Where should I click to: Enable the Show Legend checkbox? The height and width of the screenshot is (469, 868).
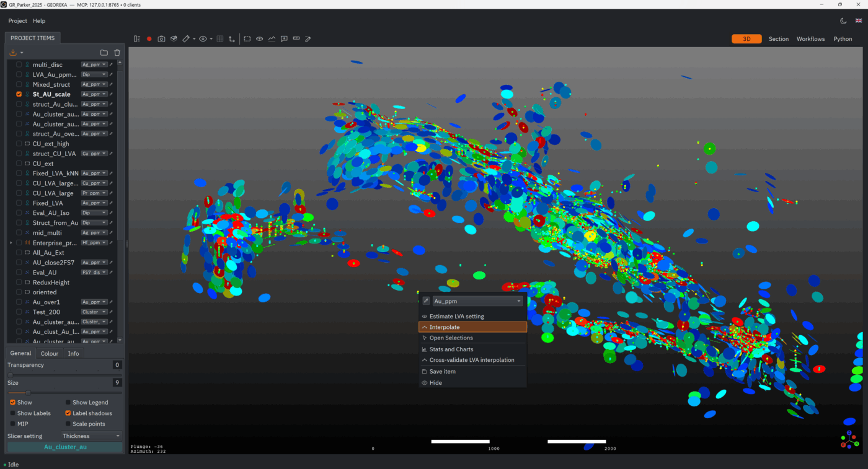click(68, 403)
